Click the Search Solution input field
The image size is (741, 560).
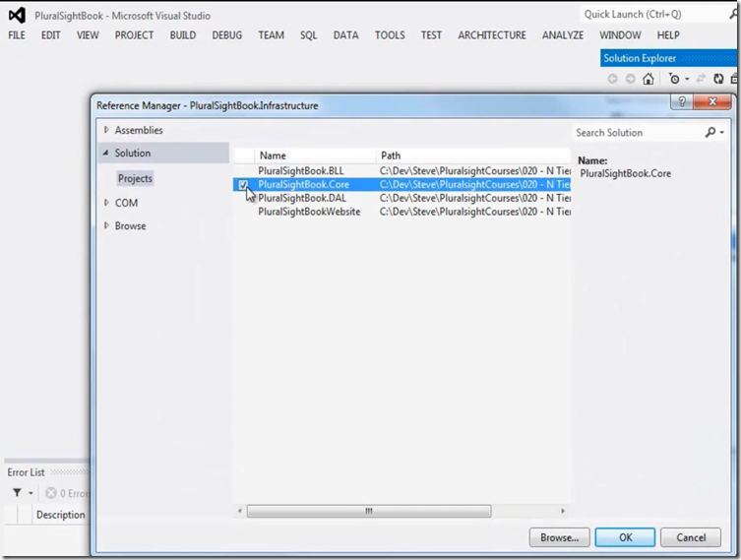coord(638,133)
